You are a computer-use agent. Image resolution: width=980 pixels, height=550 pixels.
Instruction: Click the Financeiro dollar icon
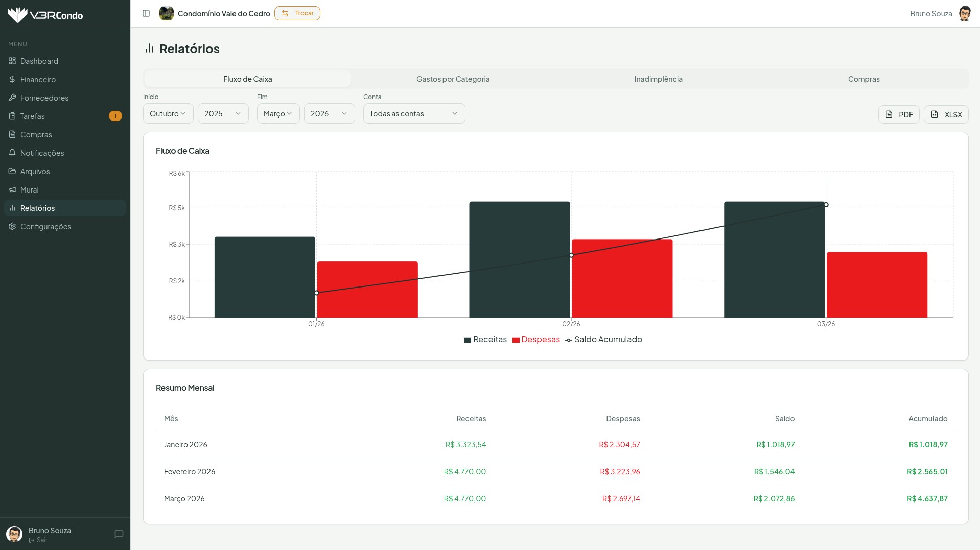tap(12, 80)
